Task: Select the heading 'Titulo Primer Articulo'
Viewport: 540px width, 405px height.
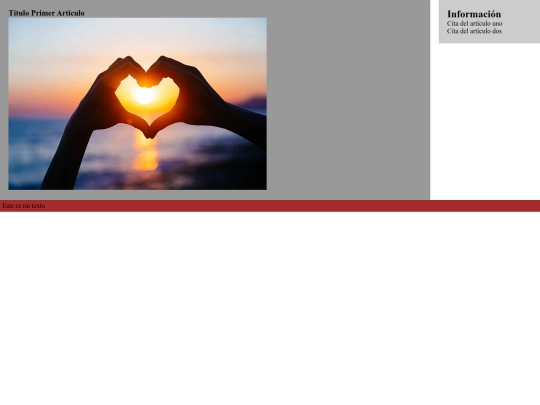Action: click(x=46, y=13)
